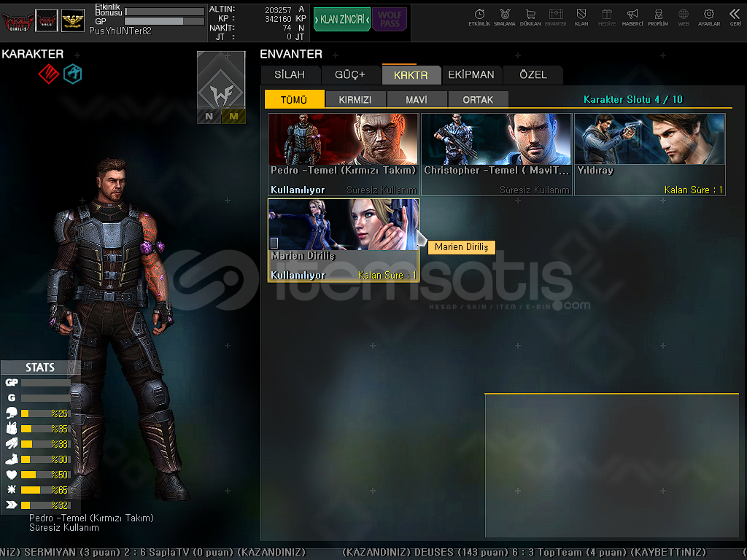
Task: Click the JT value 0
Action: (x=289, y=36)
